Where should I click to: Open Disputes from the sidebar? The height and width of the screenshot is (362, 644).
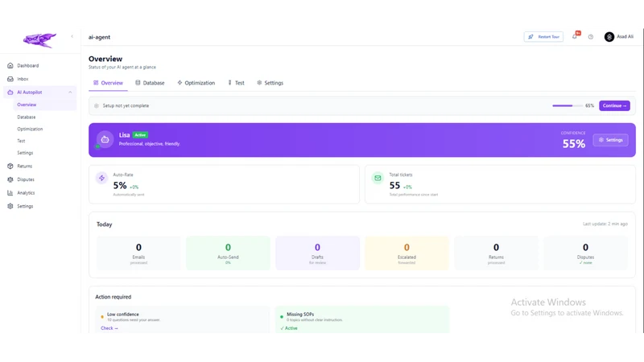coord(39,179)
